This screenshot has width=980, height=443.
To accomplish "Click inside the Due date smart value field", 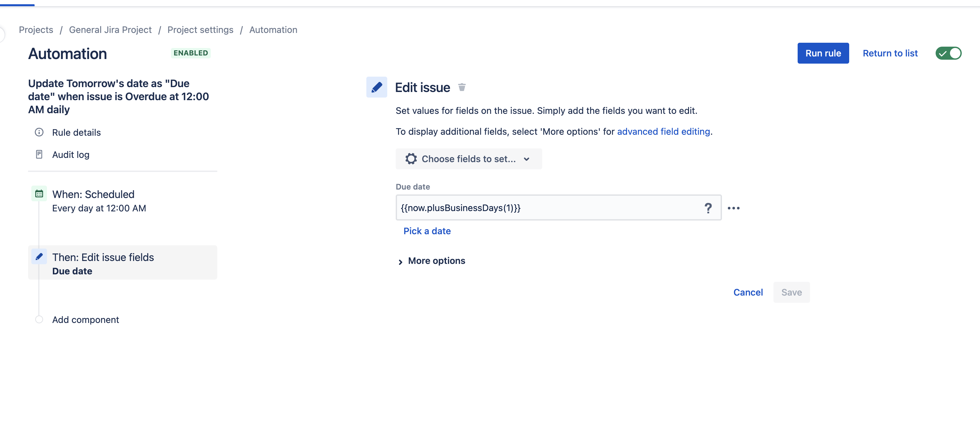I will [533, 208].
